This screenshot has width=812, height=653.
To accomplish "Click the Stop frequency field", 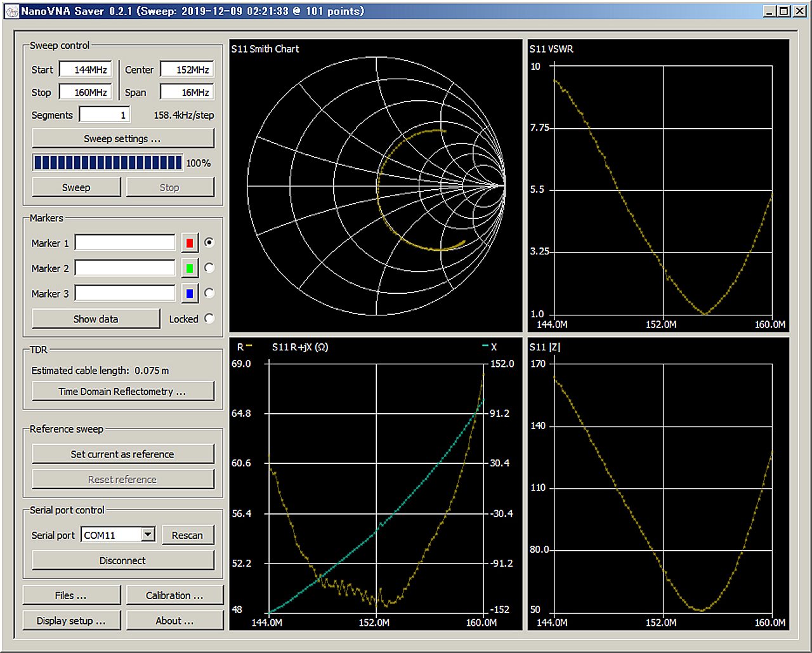I will (x=86, y=92).
